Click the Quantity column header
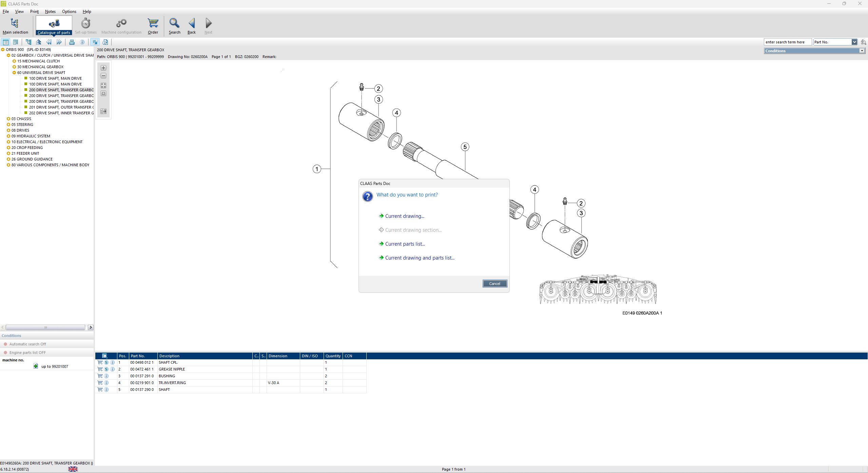Image resolution: width=868 pixels, height=473 pixels. click(333, 356)
